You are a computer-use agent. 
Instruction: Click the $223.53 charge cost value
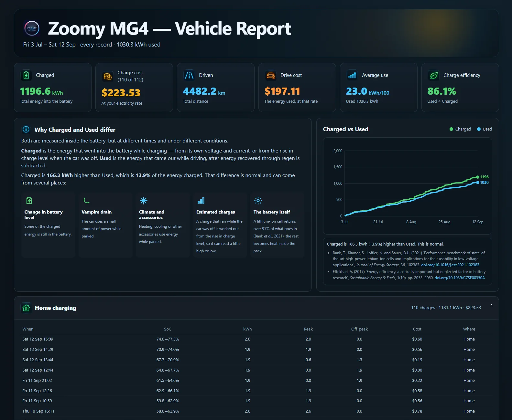coord(121,93)
